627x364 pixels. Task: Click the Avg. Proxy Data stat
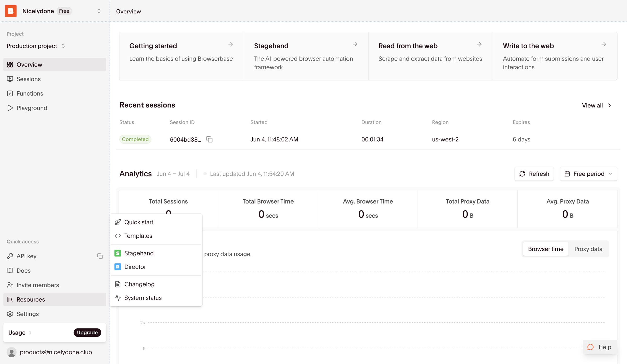pos(567,209)
